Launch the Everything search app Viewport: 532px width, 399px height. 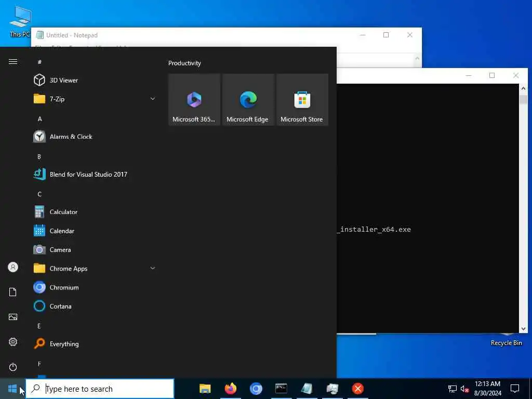pyautogui.click(x=95, y=344)
